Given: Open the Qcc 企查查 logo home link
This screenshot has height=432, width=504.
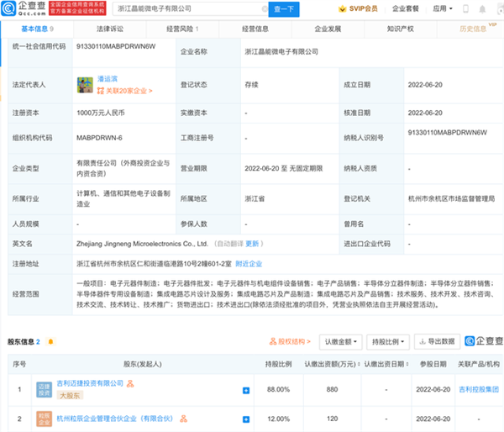Looking at the screenshot, I should tap(24, 8).
